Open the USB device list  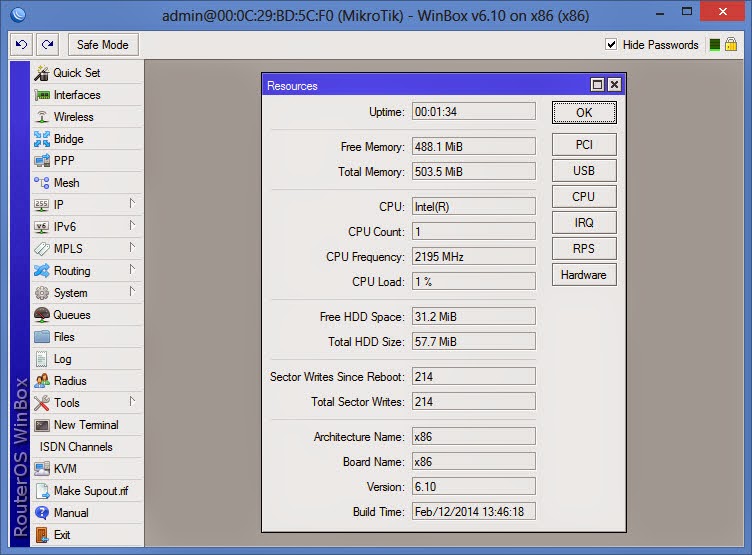[584, 171]
